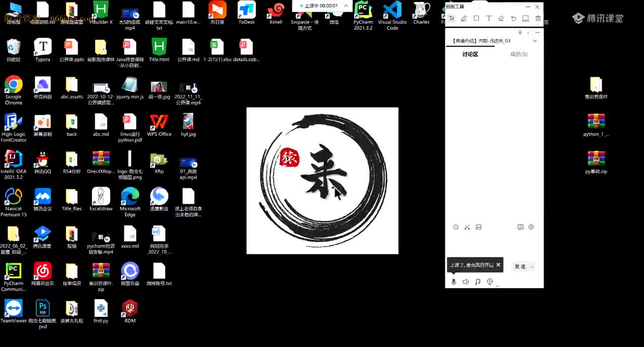Image resolution: width=644 pixels, height=347 pixels.
Task: Open 网易云音乐 desktop shortcut
Action: tap(43, 274)
